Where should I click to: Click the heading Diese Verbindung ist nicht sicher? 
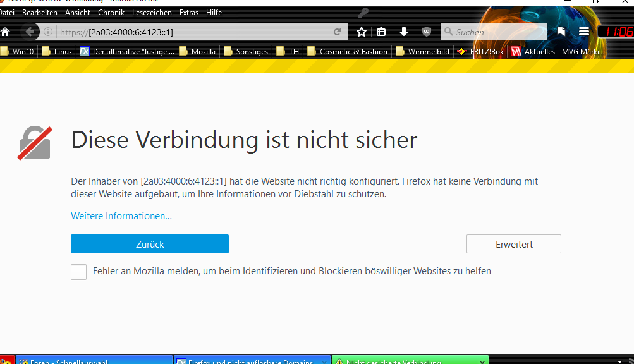[244, 140]
